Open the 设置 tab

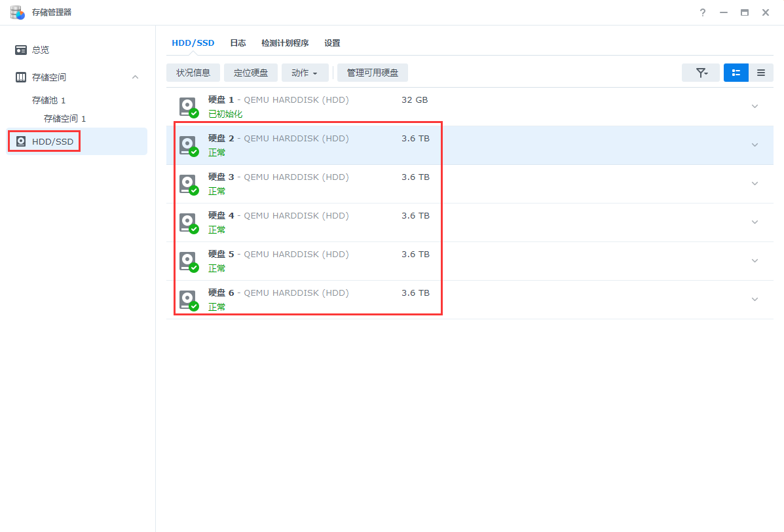tap(332, 43)
